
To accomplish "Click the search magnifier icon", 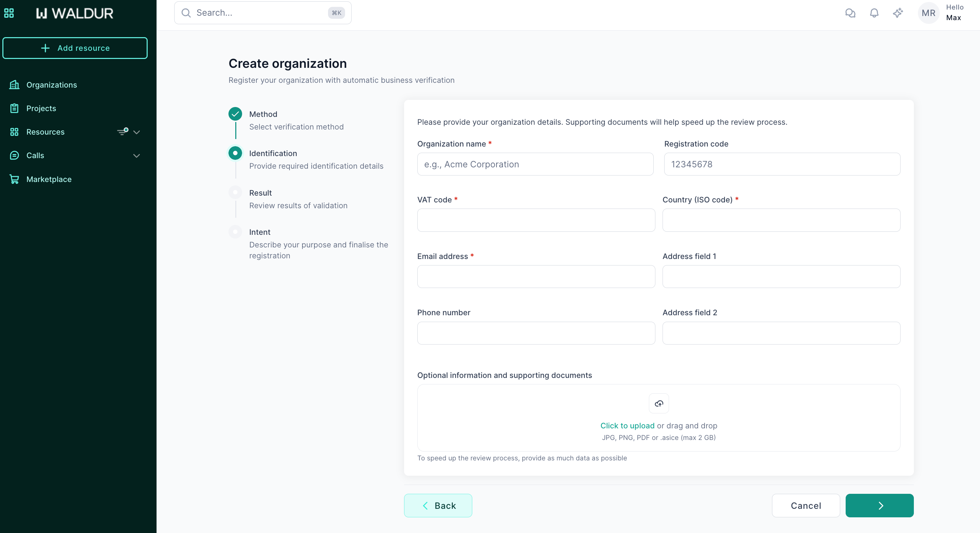I will [186, 13].
